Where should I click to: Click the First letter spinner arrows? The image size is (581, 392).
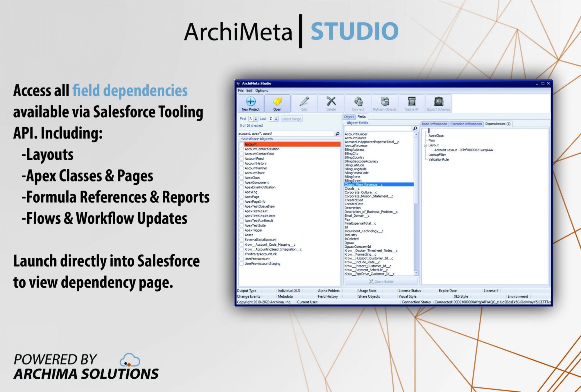256,119
